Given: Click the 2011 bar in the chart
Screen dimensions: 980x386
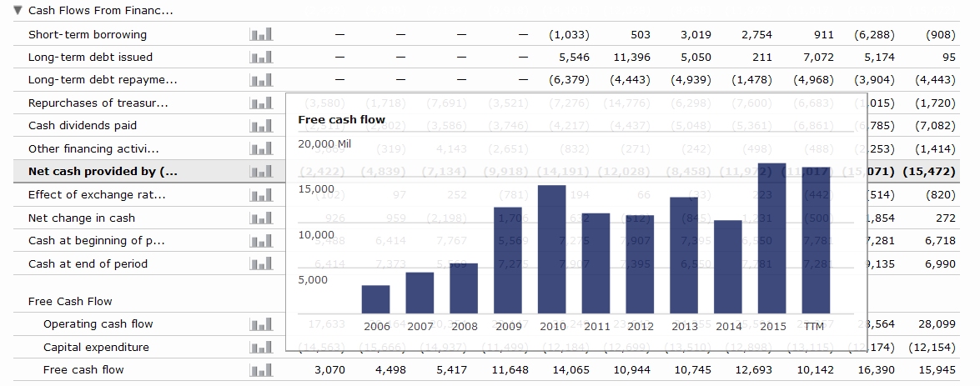Looking at the screenshot, I should (x=596, y=263).
